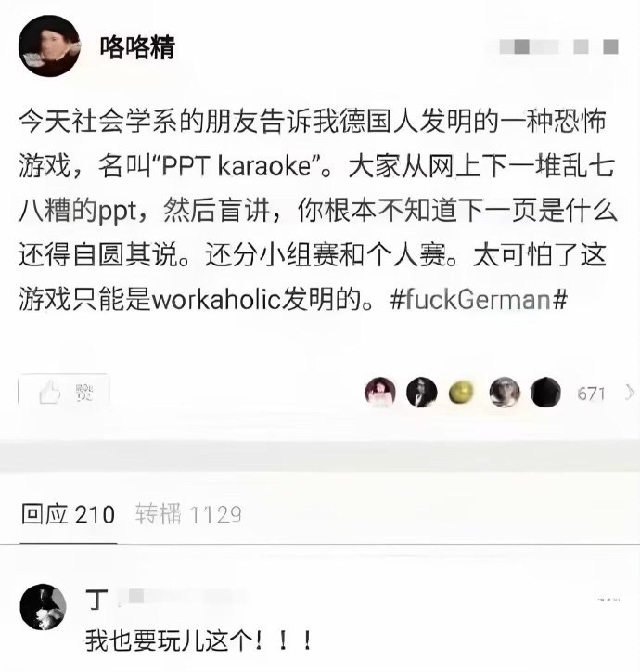This screenshot has width=640, height=672.
Task: Tap the thumbs-up like button
Action: pyautogui.click(x=50, y=392)
